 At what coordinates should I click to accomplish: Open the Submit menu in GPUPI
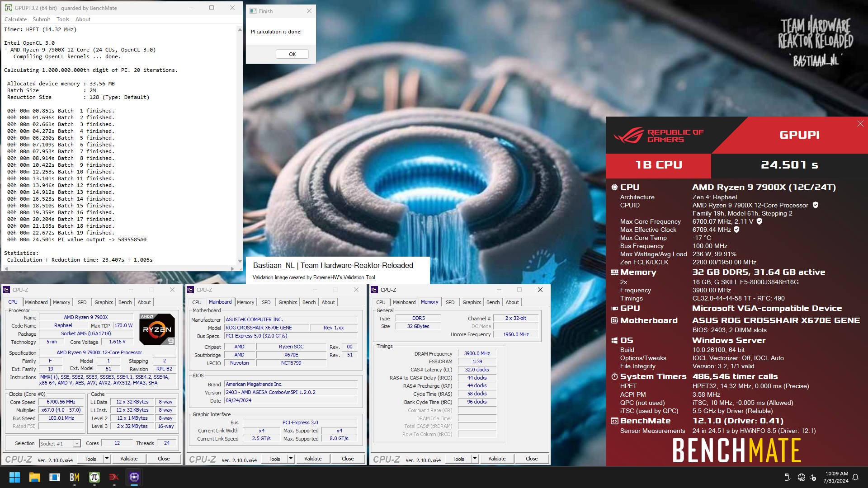41,19
